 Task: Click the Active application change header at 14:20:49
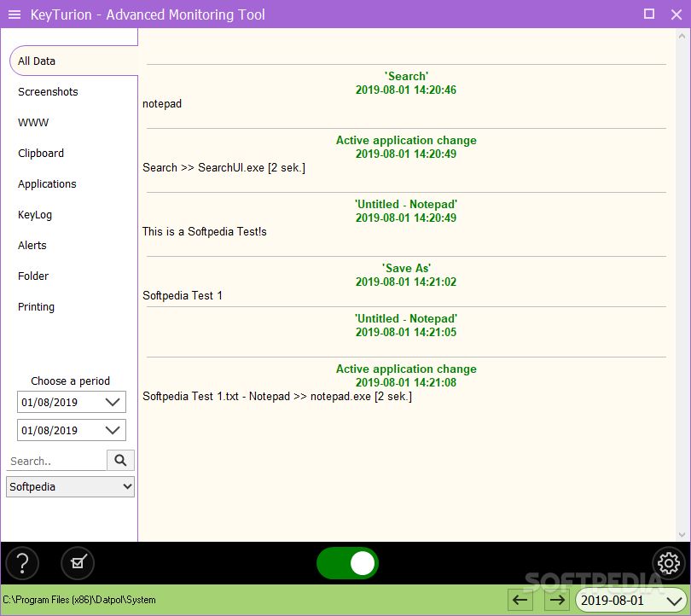click(406, 140)
